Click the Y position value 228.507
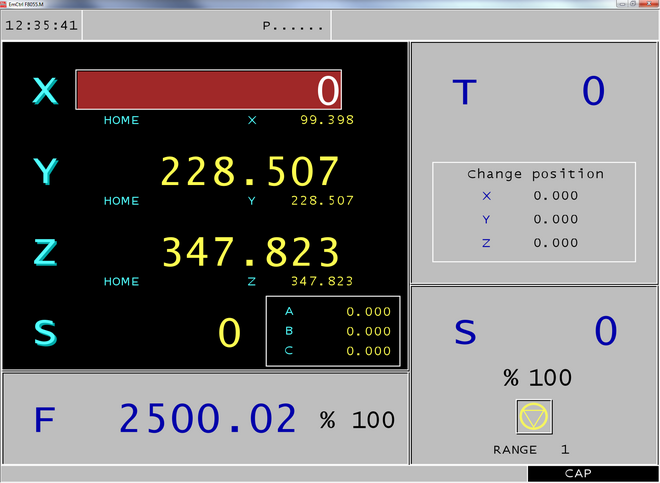The image size is (660, 483). [250, 172]
